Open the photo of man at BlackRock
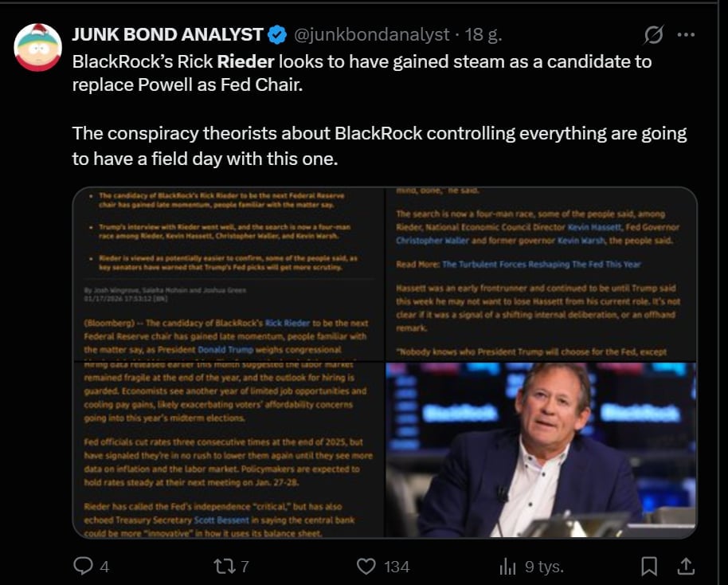 point(542,450)
